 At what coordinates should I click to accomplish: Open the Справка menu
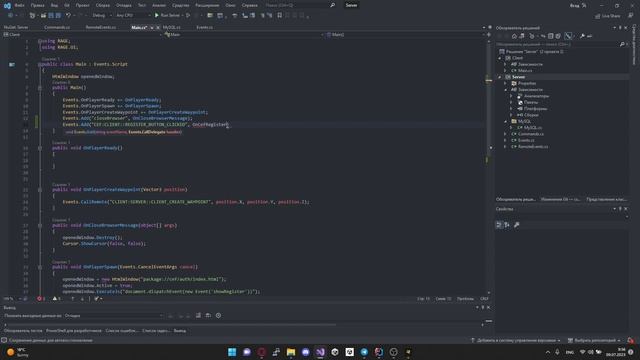249,5
